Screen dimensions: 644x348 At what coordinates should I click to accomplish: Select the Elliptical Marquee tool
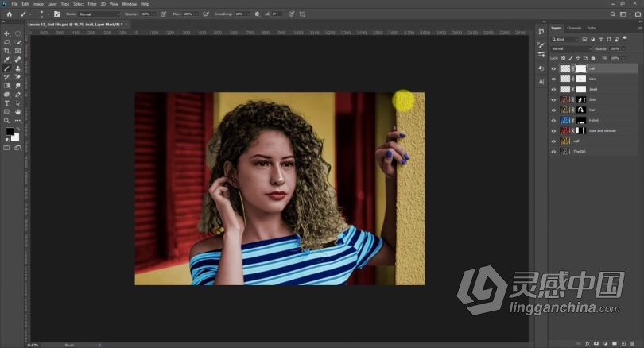coord(18,33)
